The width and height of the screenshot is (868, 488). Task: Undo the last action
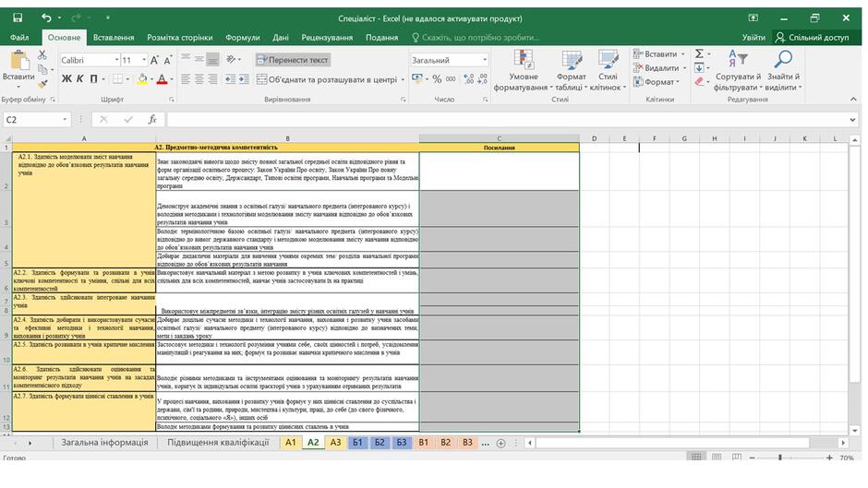pos(46,18)
